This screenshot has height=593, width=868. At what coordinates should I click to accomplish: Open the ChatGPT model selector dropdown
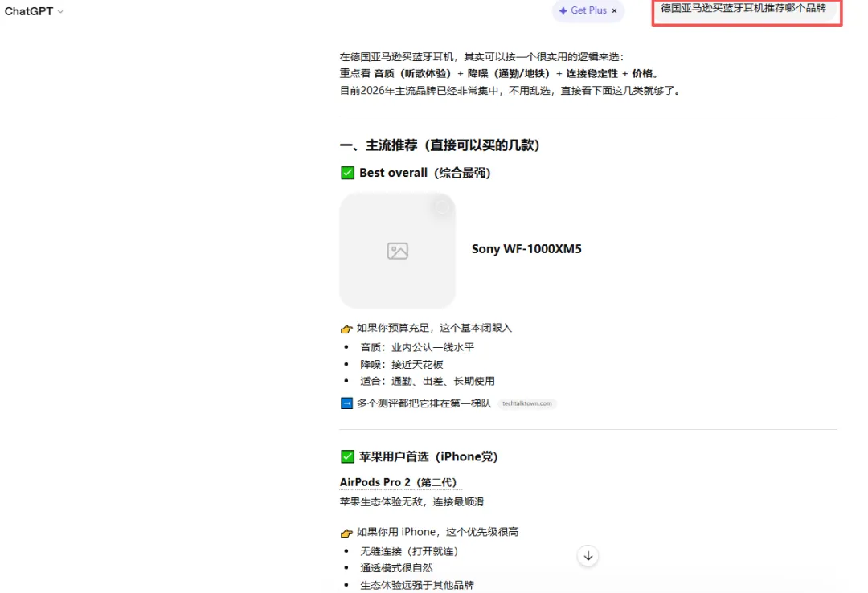pyautogui.click(x=34, y=11)
